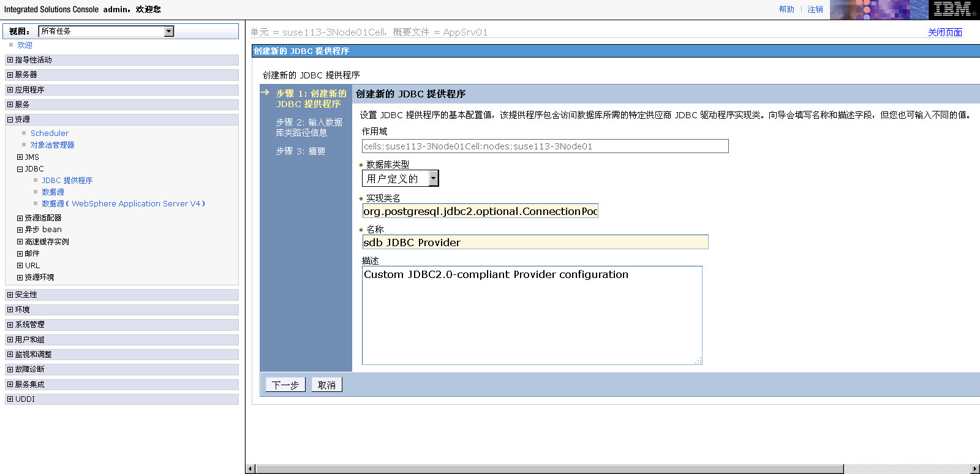Click the 下一步 button
The height and width of the screenshot is (474, 980).
point(285,385)
